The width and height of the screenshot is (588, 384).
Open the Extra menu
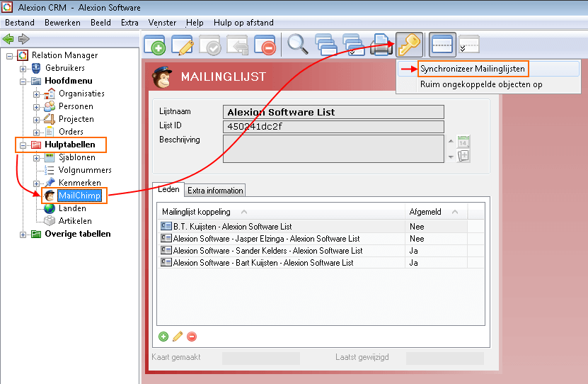(x=129, y=23)
